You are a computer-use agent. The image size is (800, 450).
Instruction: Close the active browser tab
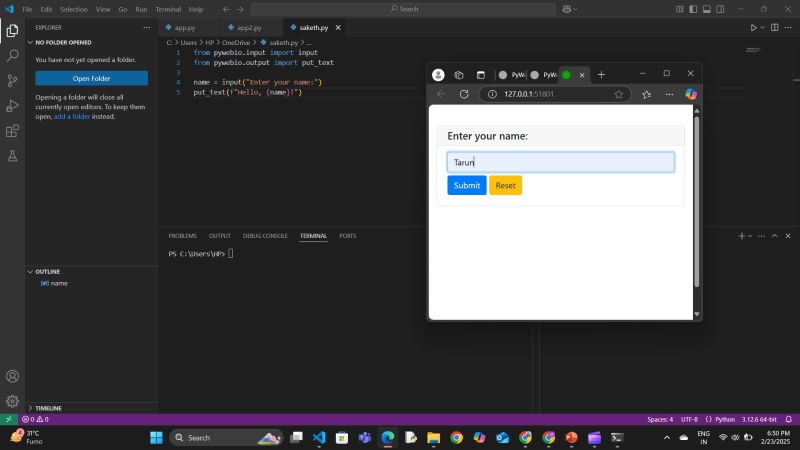click(x=582, y=75)
